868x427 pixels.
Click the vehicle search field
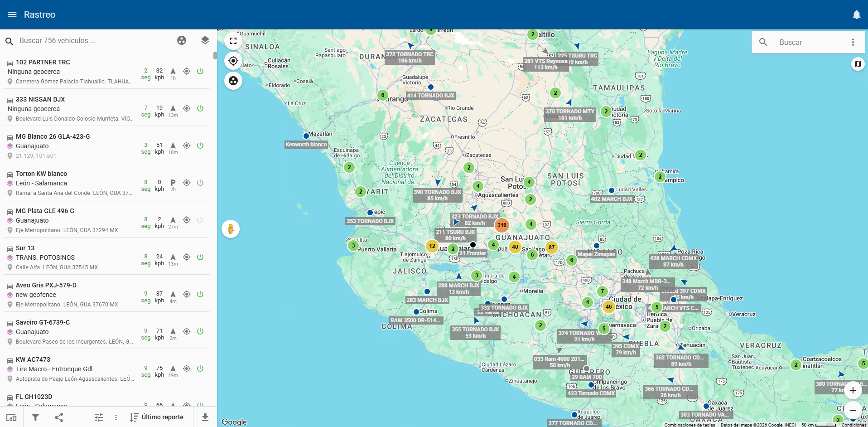pyautogui.click(x=92, y=41)
